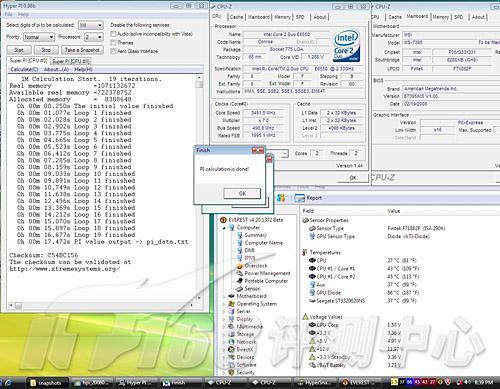Select SPD tab in left CPU-Z
The width and height of the screenshot is (500, 389).
pos(300,17)
